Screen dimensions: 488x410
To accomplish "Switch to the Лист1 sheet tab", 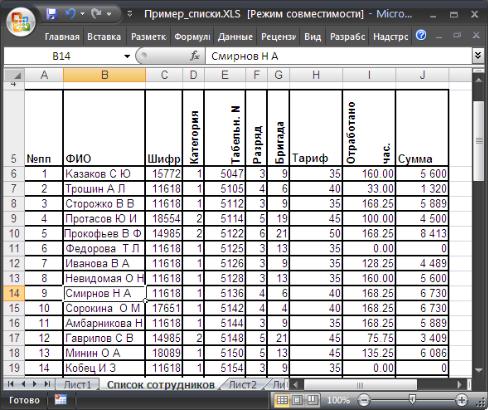I will tap(77, 385).
